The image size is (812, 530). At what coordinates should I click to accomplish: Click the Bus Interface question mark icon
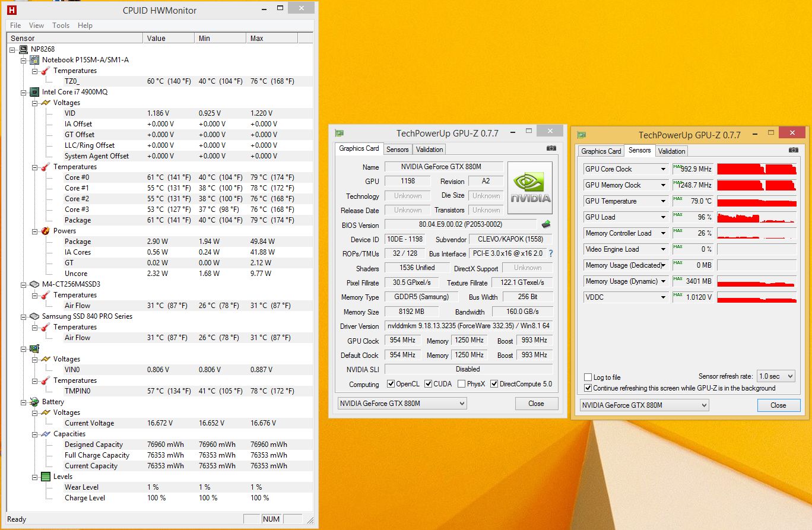click(x=550, y=253)
